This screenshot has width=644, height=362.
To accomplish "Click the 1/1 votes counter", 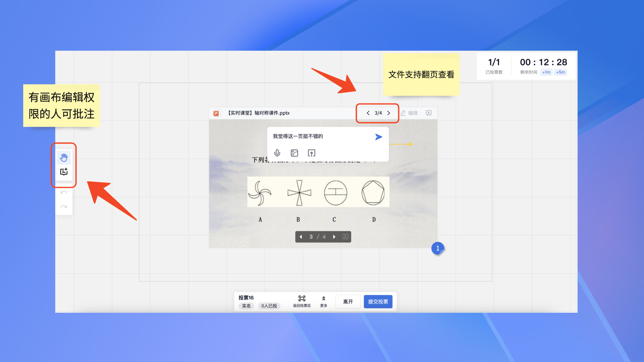I will (494, 62).
